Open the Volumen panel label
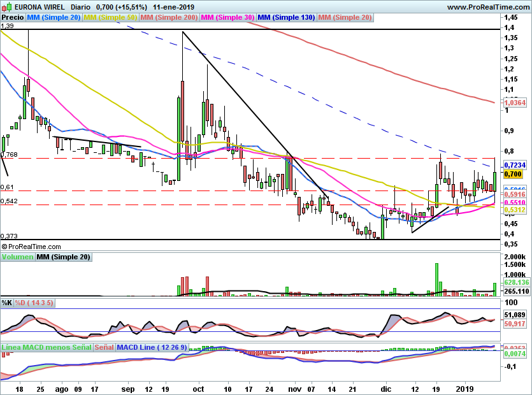Viewport: 532px width, 395px height. [x=18, y=257]
